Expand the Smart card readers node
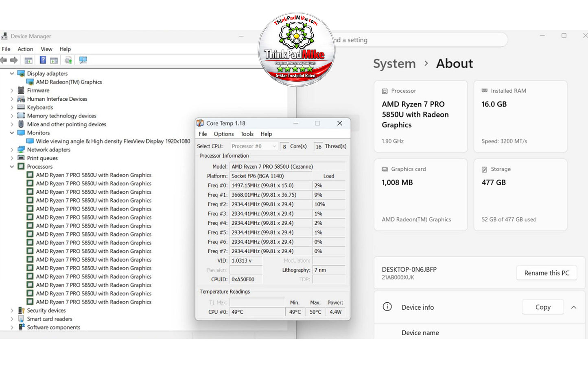588x369 pixels. 12,319
